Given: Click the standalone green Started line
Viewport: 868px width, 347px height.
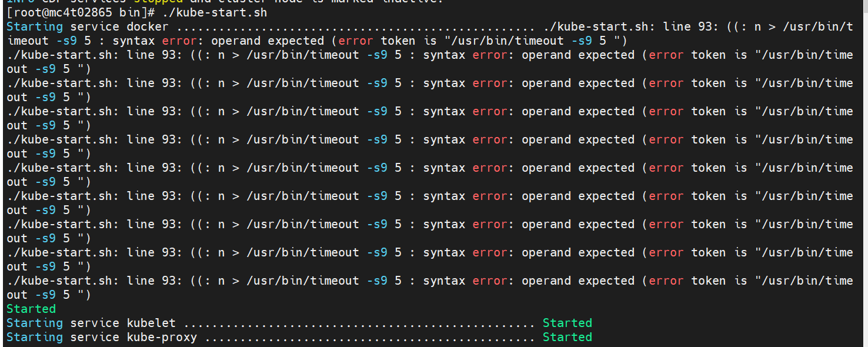Looking at the screenshot, I should coord(31,309).
